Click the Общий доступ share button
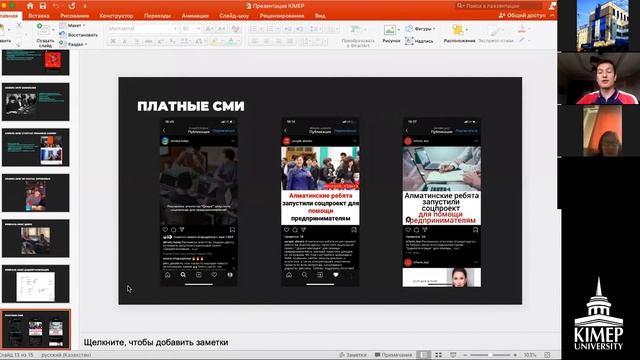This screenshot has width=640, height=360. (x=522, y=16)
